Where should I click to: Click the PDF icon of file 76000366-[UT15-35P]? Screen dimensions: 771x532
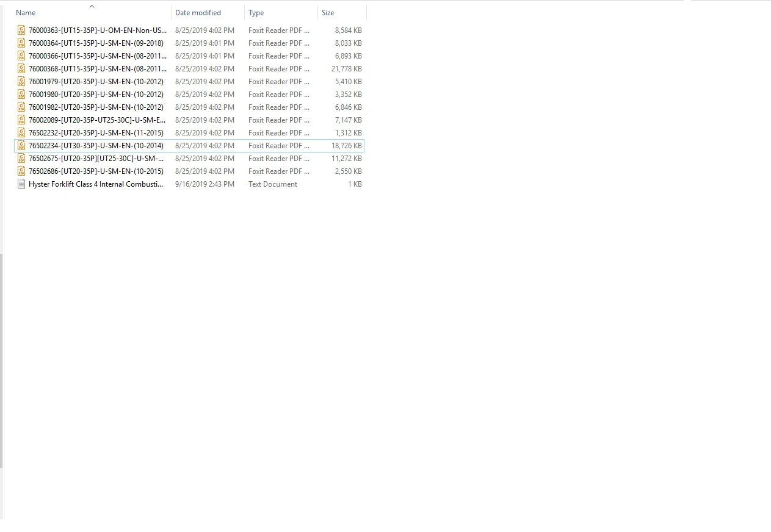point(21,56)
